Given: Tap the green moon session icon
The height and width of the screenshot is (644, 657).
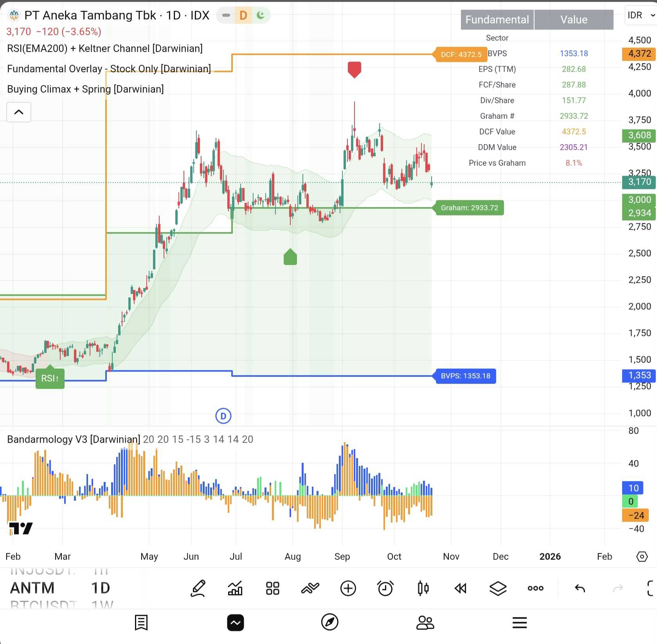Looking at the screenshot, I should pyautogui.click(x=261, y=15).
